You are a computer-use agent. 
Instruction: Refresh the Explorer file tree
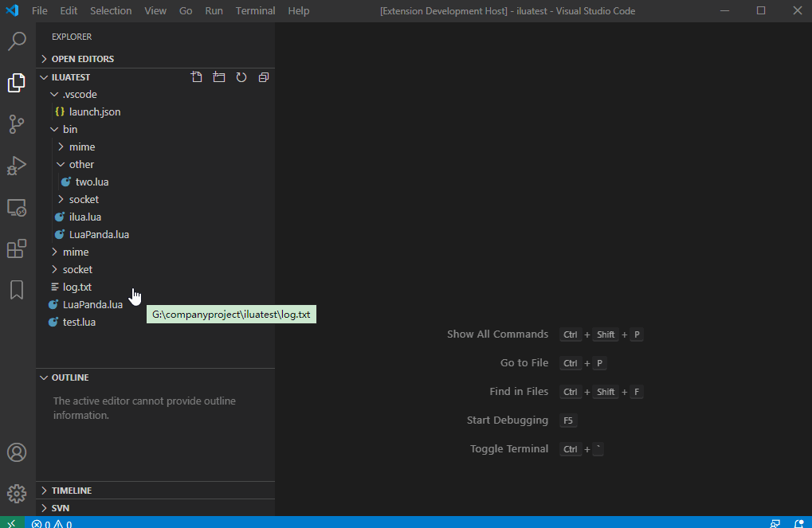pos(241,77)
